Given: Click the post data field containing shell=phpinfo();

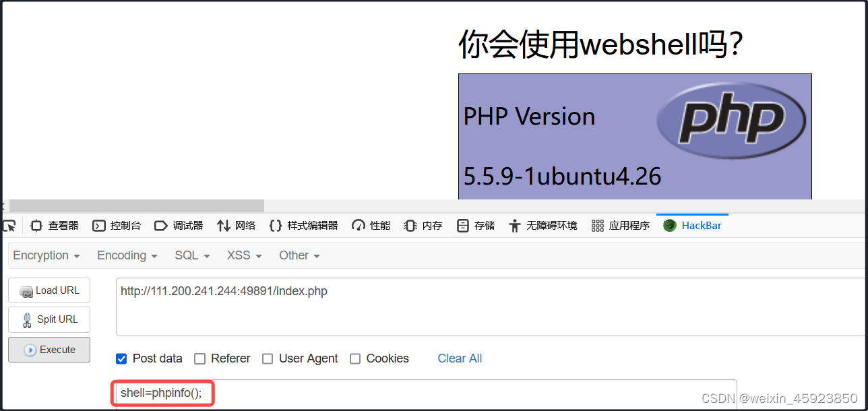Looking at the screenshot, I should (x=426, y=393).
